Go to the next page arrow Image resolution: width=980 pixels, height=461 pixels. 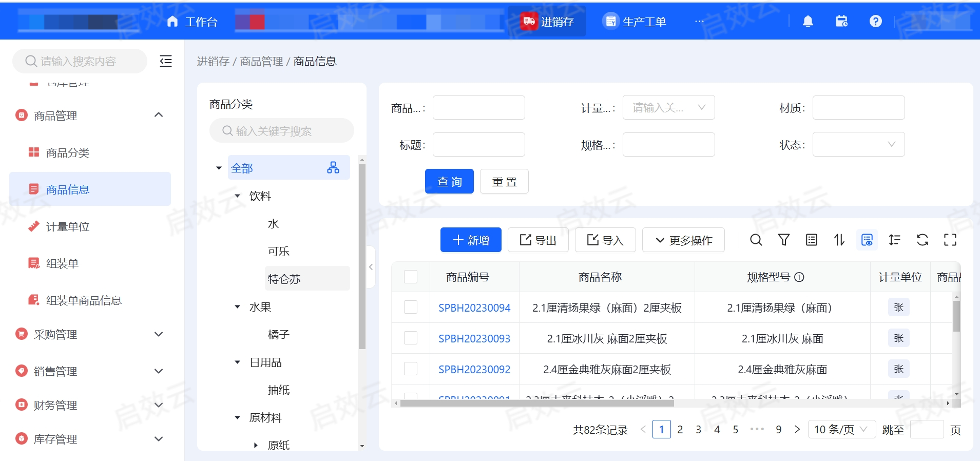797,429
